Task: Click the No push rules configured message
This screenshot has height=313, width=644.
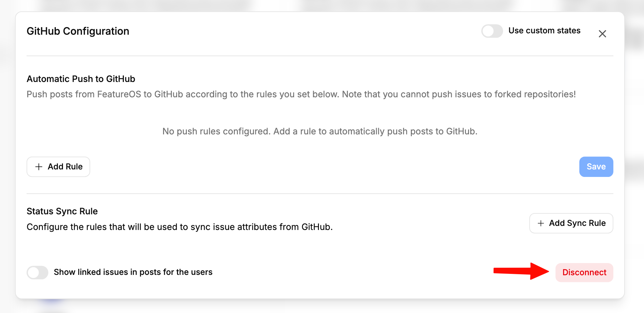Action: pos(320,131)
